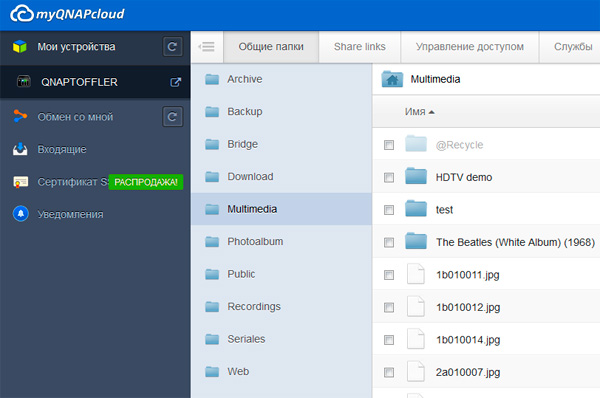Image resolution: width=600 pixels, height=398 pixels.
Task: Open QNAPTOFFLER in a new window
Action: [x=175, y=82]
